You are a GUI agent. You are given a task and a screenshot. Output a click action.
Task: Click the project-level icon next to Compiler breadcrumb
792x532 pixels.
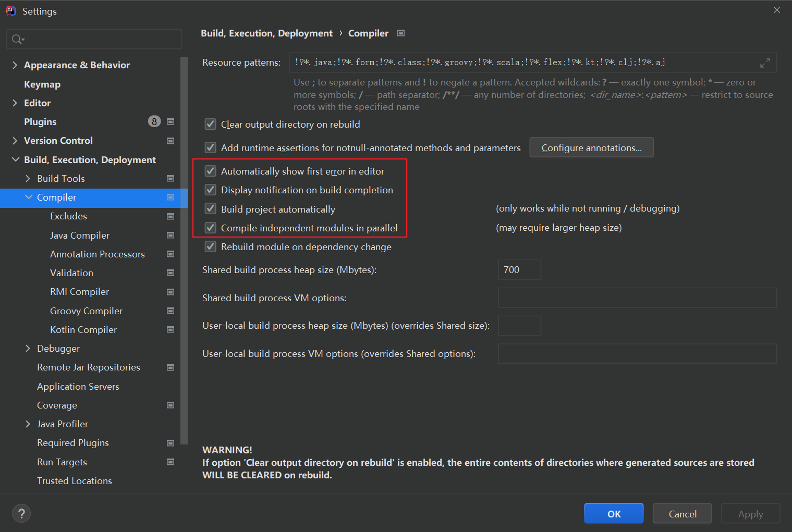click(401, 33)
